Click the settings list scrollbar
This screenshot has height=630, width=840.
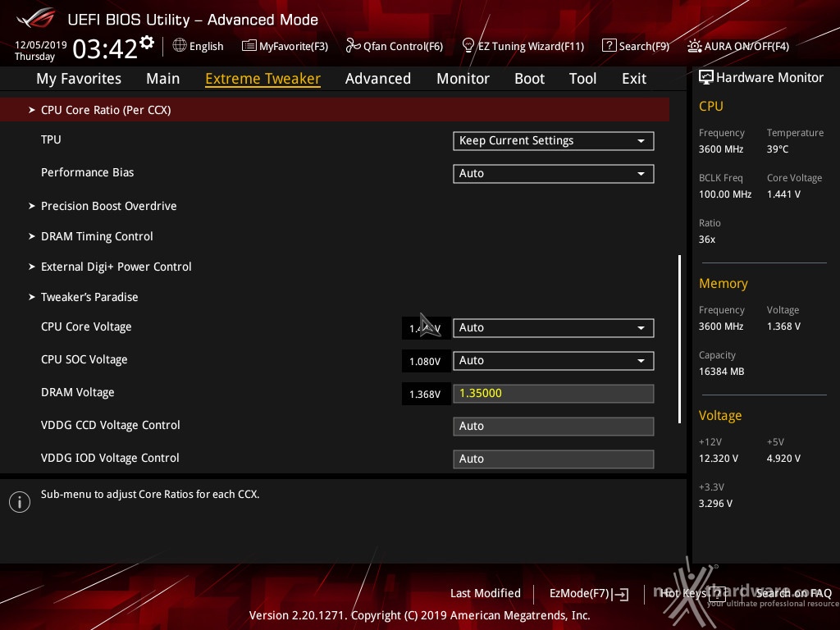679,339
